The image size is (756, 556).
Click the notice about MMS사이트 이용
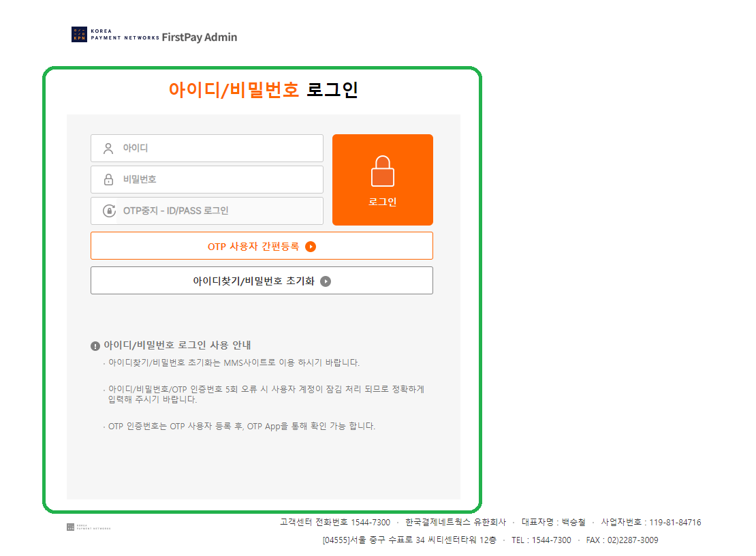tap(234, 362)
